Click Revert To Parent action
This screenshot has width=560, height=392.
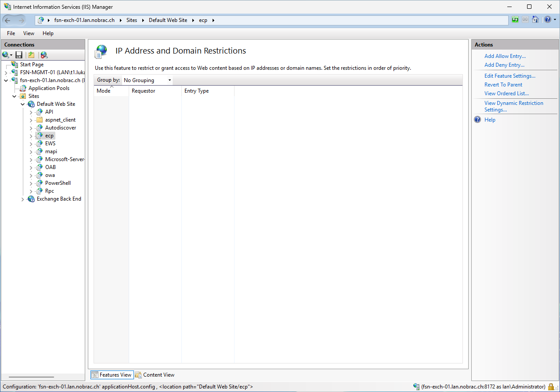[503, 85]
